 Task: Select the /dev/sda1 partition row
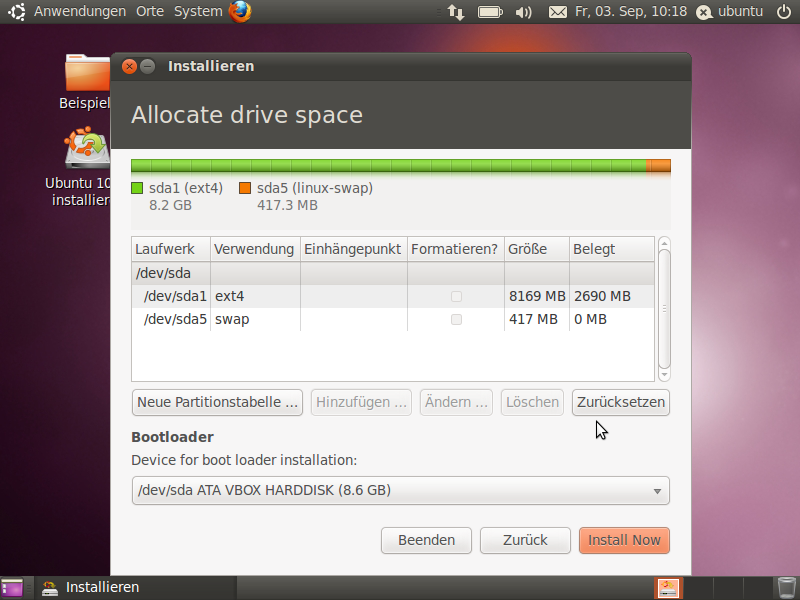tap(300, 297)
